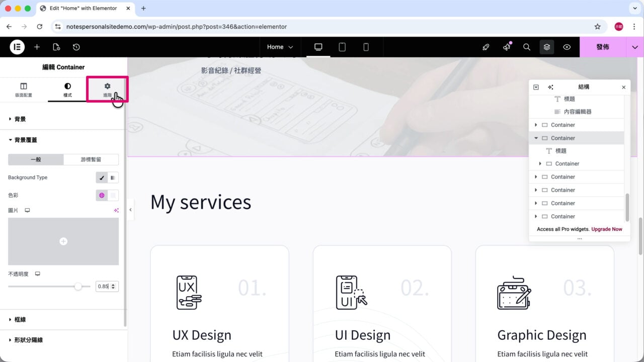
Task: Switch to desktop responsive view
Action: click(318, 47)
